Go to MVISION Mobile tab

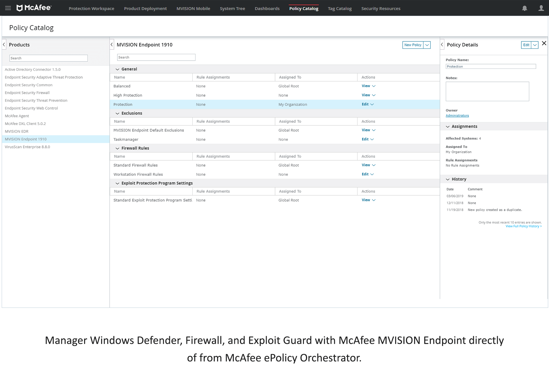pyautogui.click(x=193, y=8)
